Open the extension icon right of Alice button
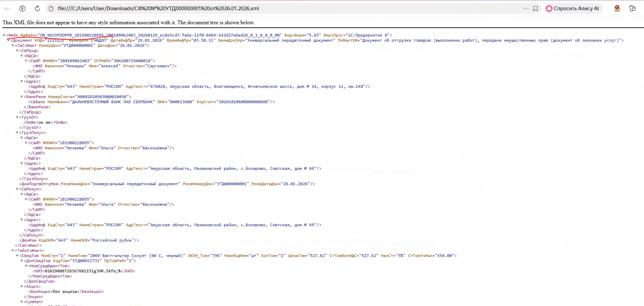Image resolution: width=644 pixels, height=306 pixels. click(617, 8)
